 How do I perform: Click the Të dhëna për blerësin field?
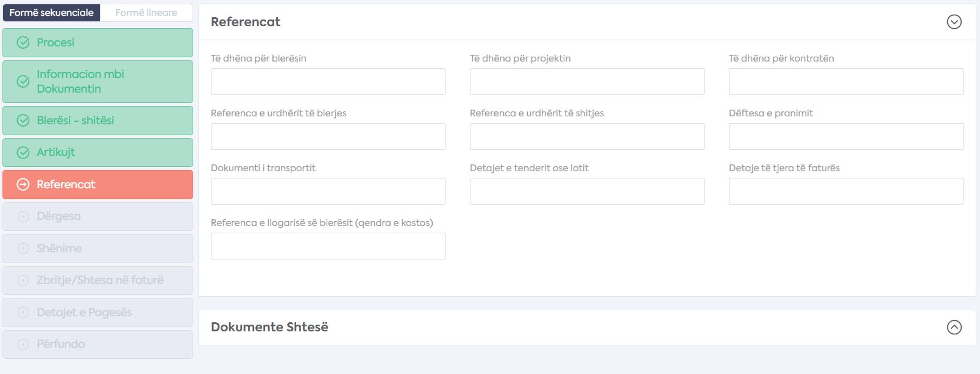click(328, 82)
